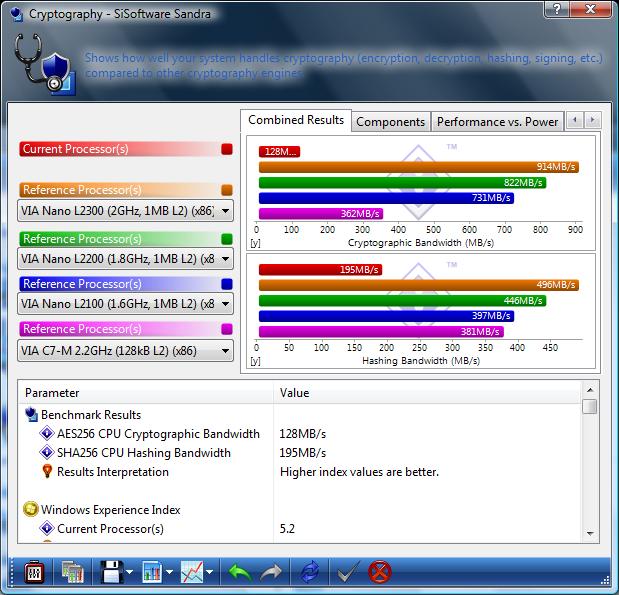Click the line graph icon

tap(192, 572)
